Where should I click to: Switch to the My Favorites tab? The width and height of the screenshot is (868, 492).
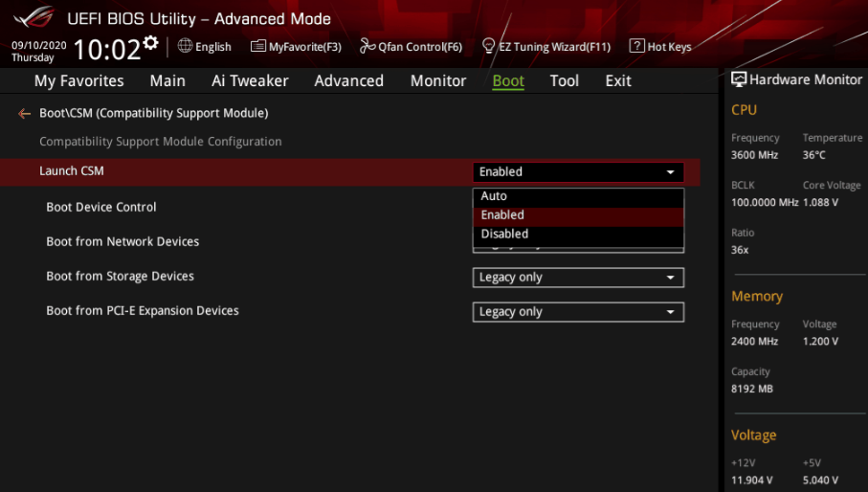[79, 80]
